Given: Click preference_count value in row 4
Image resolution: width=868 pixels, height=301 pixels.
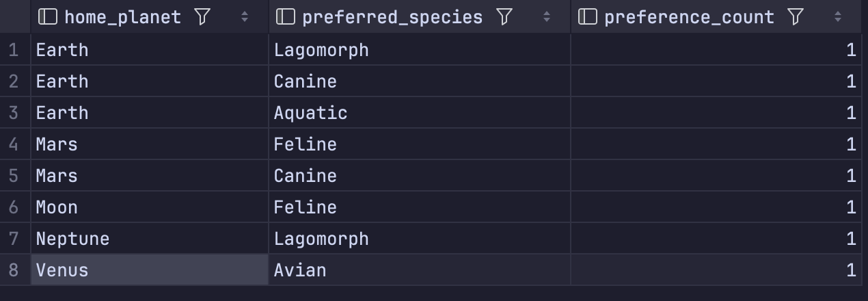Looking at the screenshot, I should [716, 144].
